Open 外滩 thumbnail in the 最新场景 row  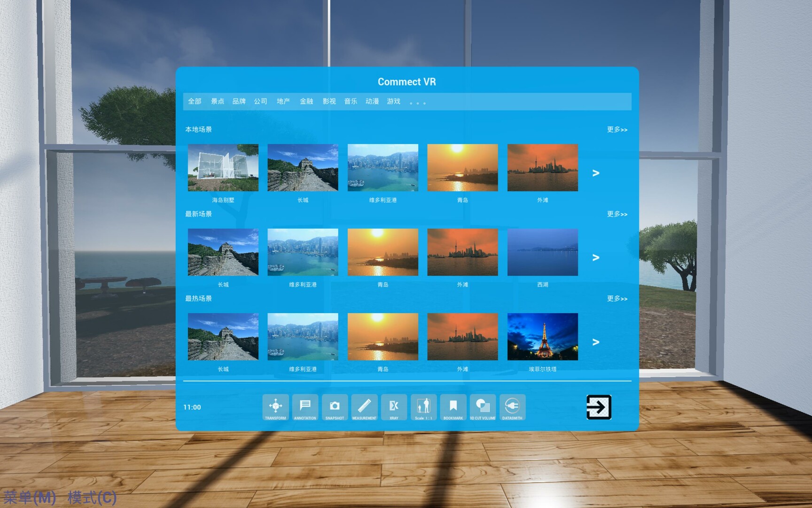tap(462, 252)
